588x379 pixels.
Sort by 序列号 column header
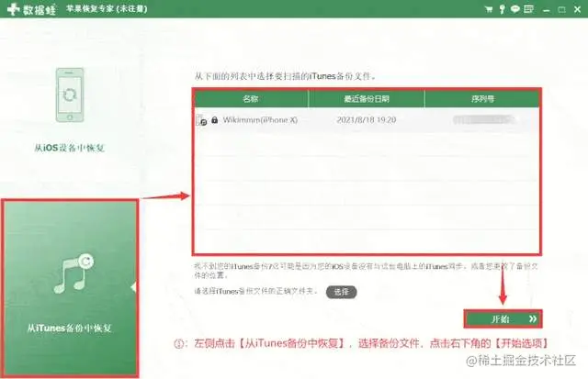pos(482,99)
